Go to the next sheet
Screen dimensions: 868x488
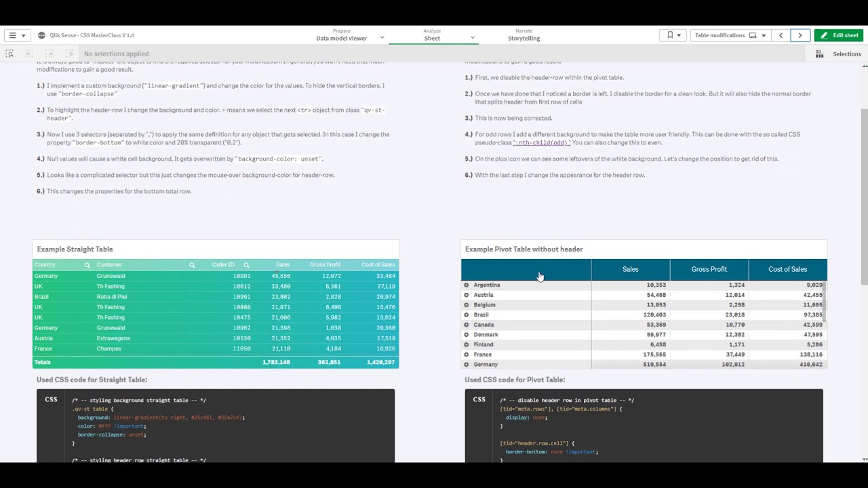pyautogui.click(x=800, y=35)
